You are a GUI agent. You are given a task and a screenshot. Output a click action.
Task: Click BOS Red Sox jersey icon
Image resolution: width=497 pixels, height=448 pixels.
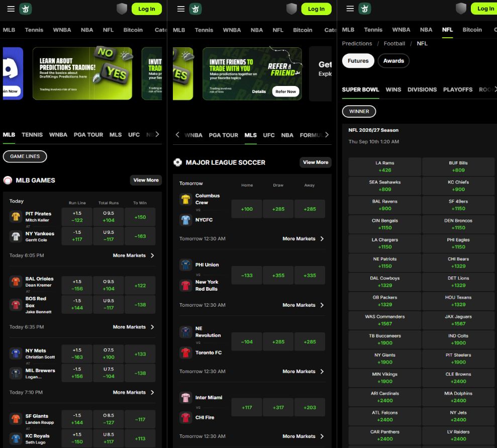[16, 305]
